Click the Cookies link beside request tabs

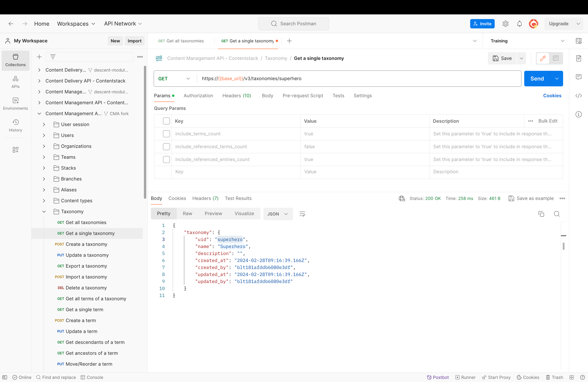(552, 96)
